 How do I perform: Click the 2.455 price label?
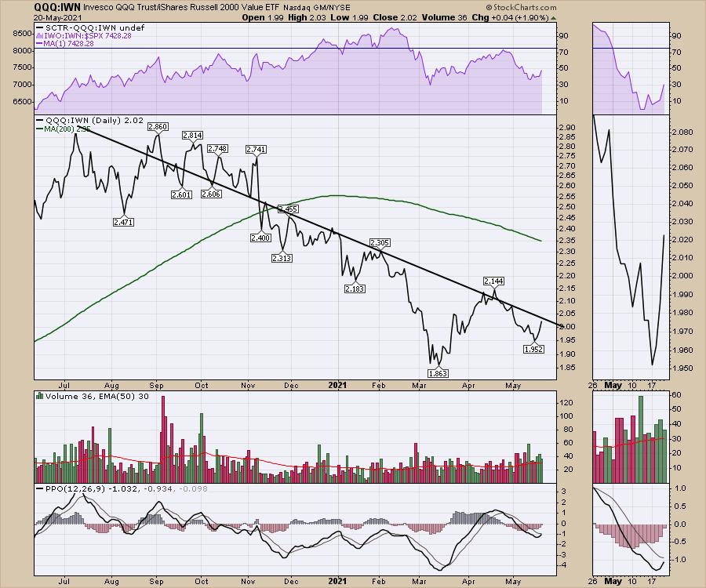(x=288, y=209)
